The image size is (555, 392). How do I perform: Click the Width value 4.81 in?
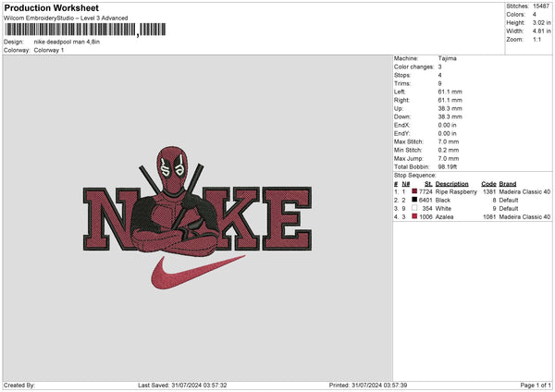[x=541, y=31]
